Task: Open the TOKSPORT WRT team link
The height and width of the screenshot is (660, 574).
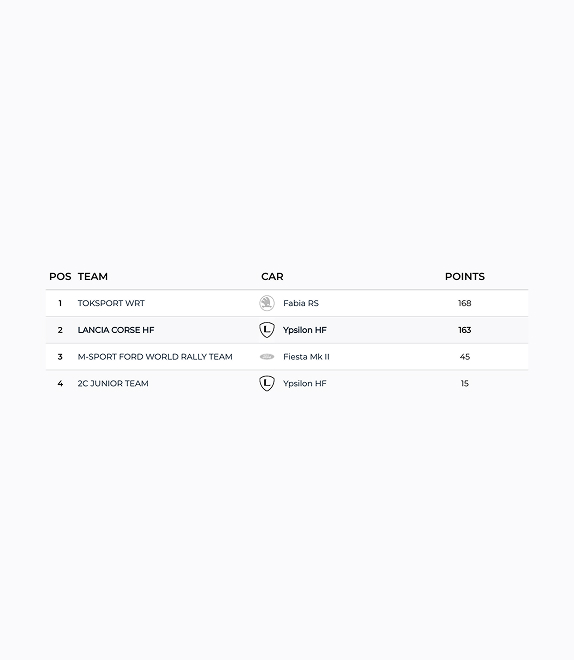Action: [x=111, y=303]
